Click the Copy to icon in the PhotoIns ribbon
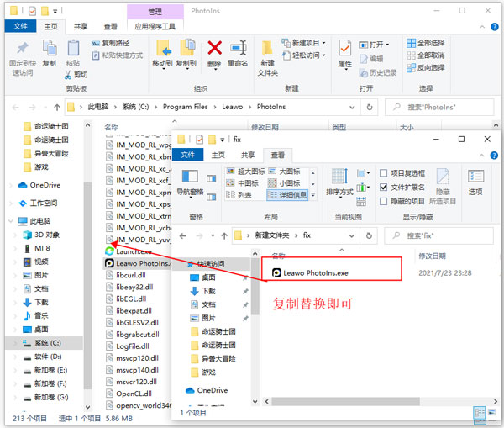Image resolution: width=504 pixels, height=428 pixels. click(x=186, y=48)
